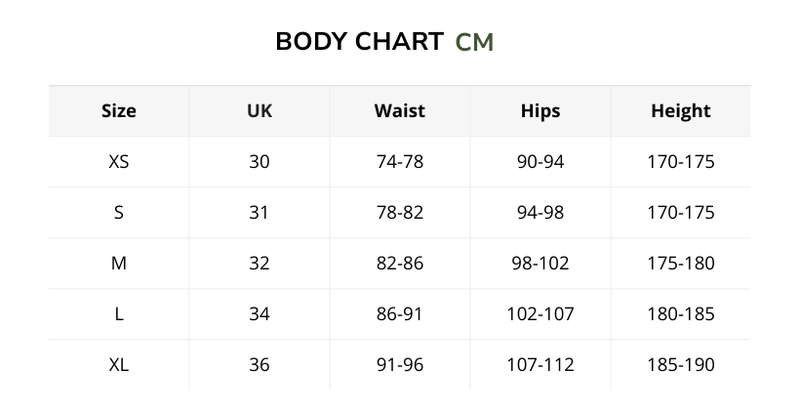Click the CM unit label in title
The image size is (800, 411).
(x=474, y=42)
